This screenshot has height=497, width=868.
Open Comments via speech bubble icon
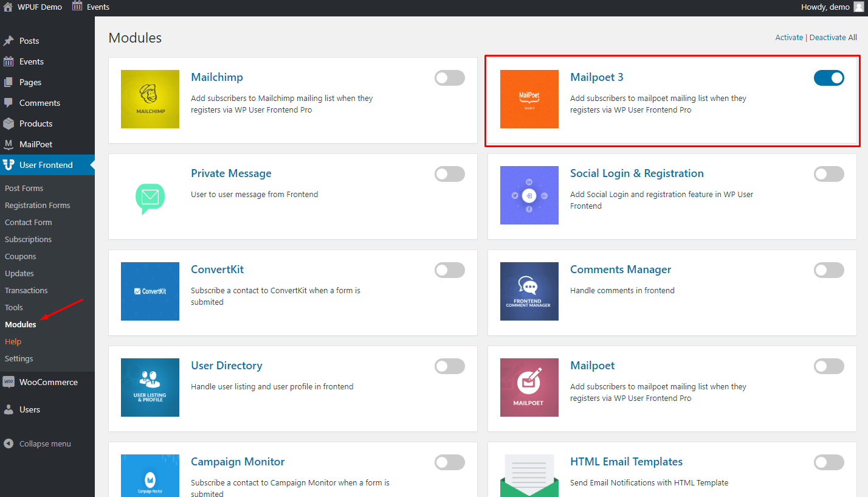click(9, 102)
